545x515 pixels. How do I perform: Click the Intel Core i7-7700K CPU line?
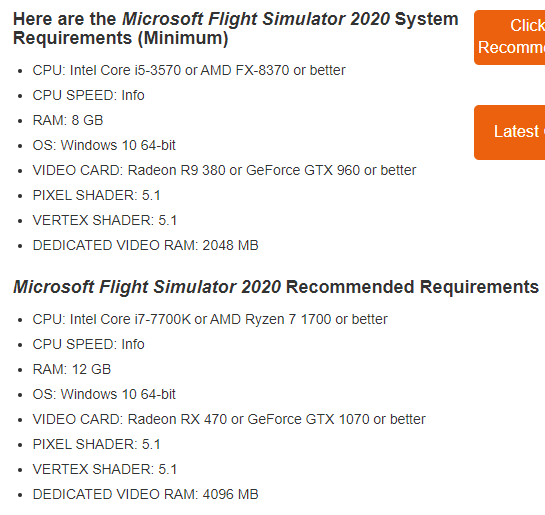pyautogui.click(x=210, y=319)
